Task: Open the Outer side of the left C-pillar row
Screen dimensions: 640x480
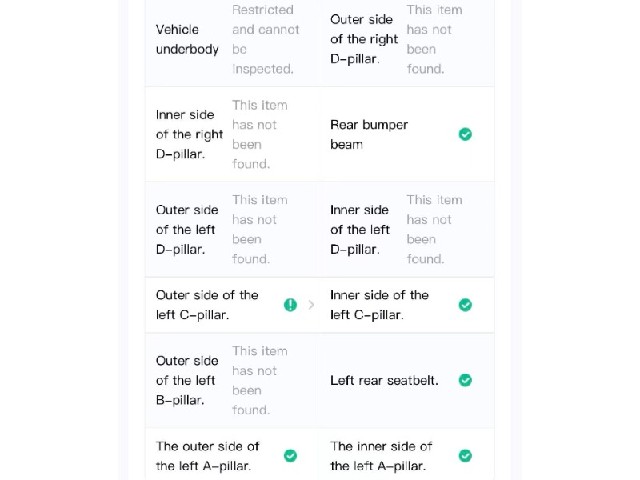Action: click(232, 305)
